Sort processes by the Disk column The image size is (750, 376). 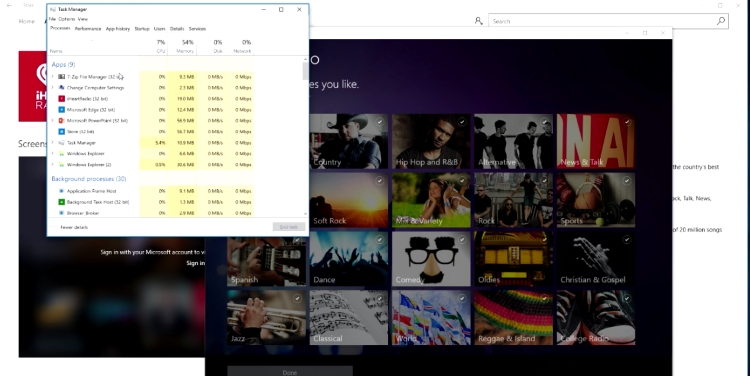click(211, 46)
